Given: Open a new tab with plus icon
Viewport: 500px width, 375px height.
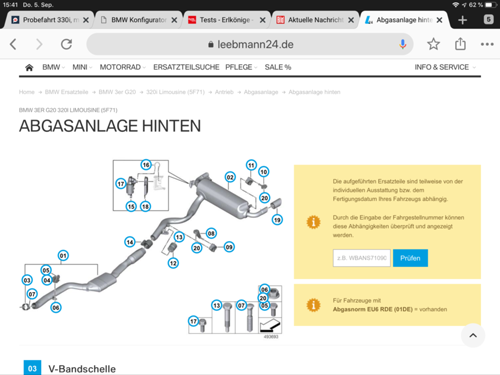Looking at the screenshot, I should pyautogui.click(x=462, y=20).
